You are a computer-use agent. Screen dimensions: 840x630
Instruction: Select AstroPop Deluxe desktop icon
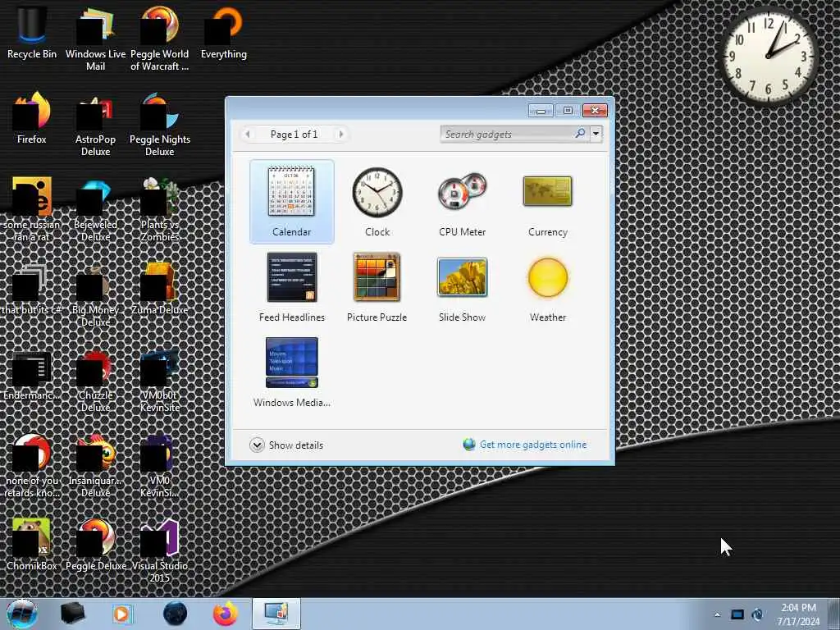tap(95, 123)
